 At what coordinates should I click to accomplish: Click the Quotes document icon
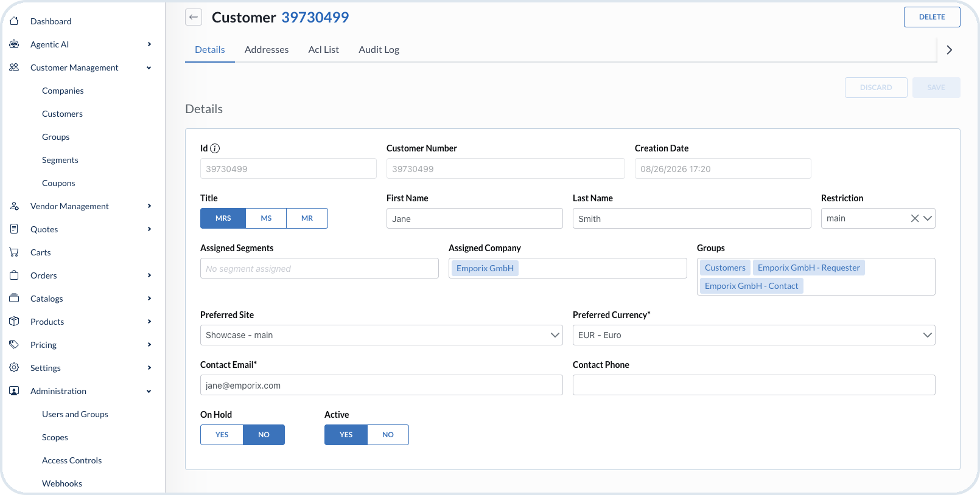point(14,229)
